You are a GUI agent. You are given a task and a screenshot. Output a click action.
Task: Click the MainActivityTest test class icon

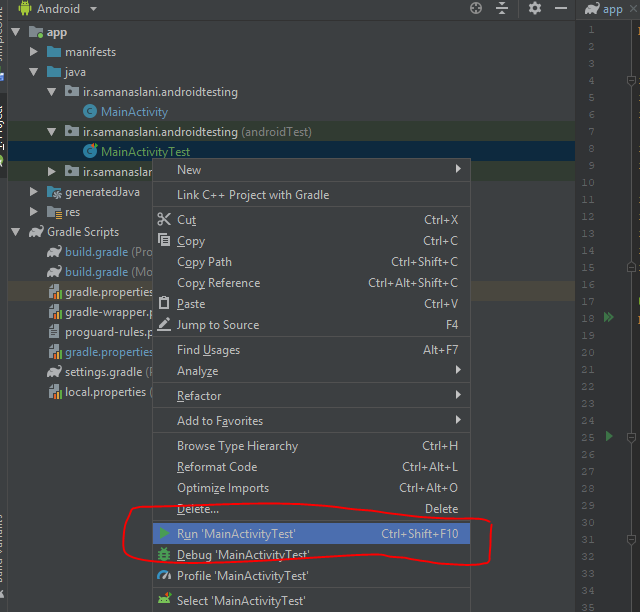click(90, 151)
